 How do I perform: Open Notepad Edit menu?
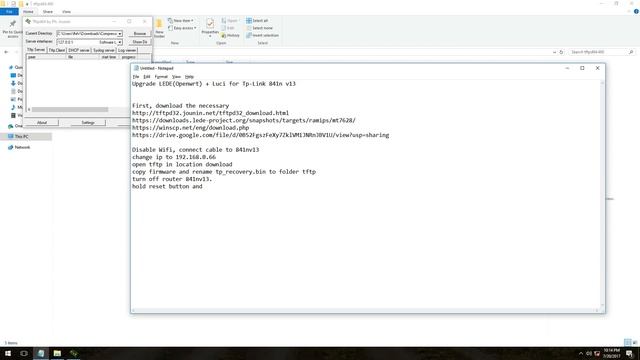[x=147, y=77]
